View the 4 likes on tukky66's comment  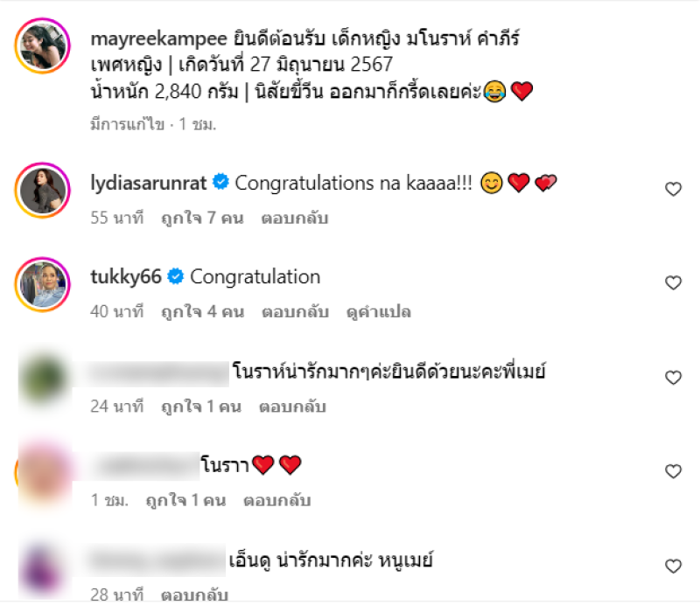203,312
